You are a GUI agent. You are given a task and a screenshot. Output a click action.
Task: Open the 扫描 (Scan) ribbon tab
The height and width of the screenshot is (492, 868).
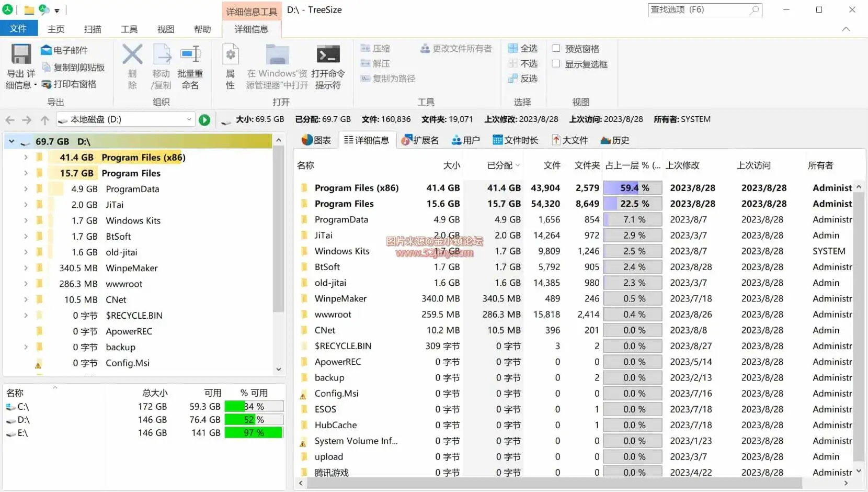(93, 29)
